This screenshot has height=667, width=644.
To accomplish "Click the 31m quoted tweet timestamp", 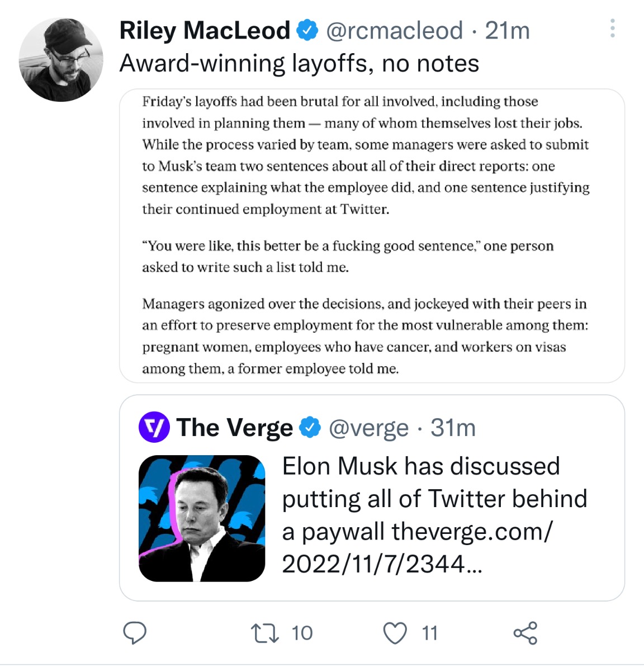I will click(453, 428).
